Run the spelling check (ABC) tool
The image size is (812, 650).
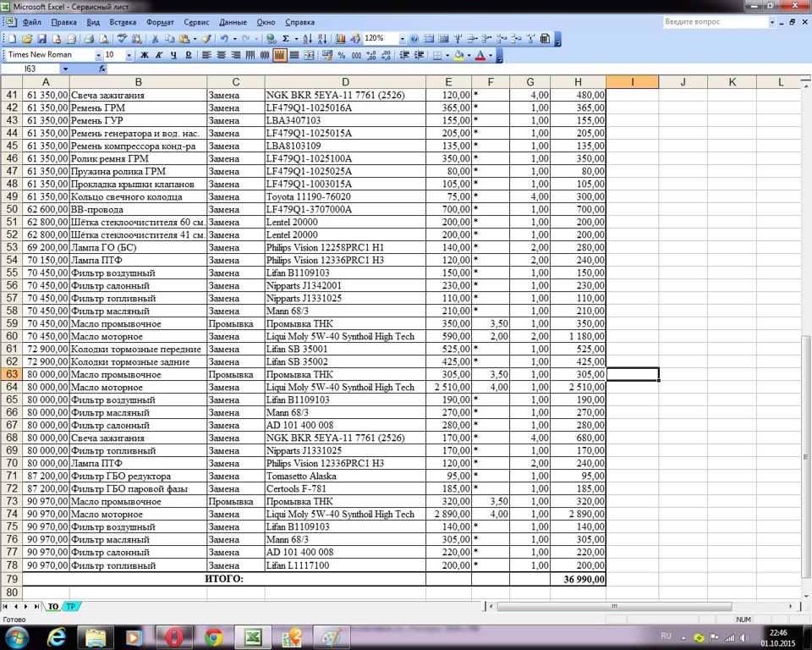pos(122,39)
